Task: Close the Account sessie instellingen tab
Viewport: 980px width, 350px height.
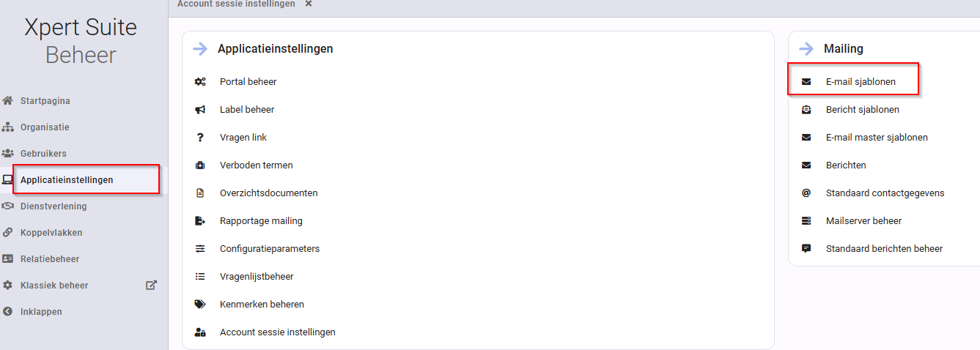Action: [x=309, y=4]
